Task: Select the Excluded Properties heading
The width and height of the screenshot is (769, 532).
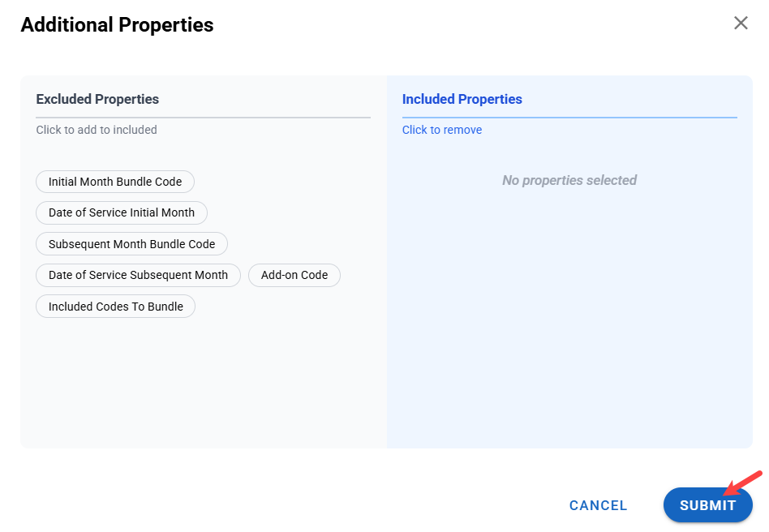Action: click(97, 99)
